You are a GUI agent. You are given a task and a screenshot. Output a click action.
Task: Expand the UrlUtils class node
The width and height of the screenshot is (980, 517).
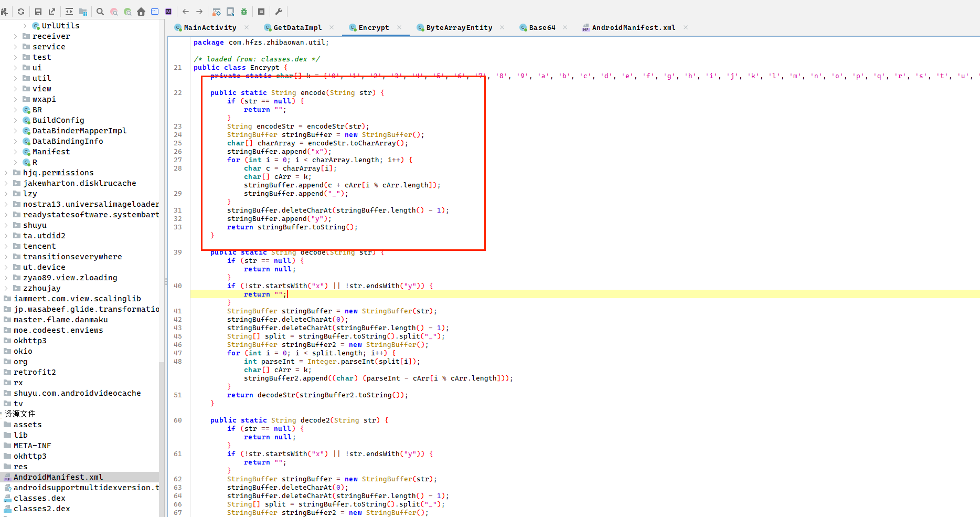click(x=25, y=26)
